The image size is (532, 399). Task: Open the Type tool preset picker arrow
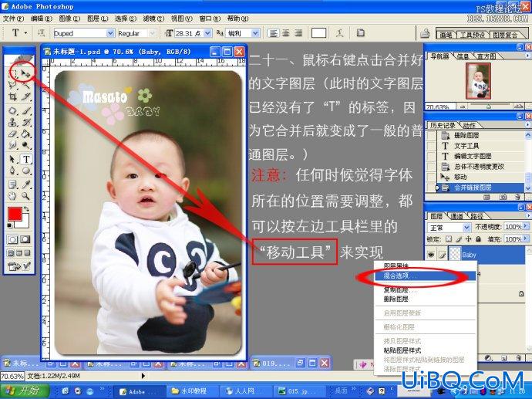point(25,33)
